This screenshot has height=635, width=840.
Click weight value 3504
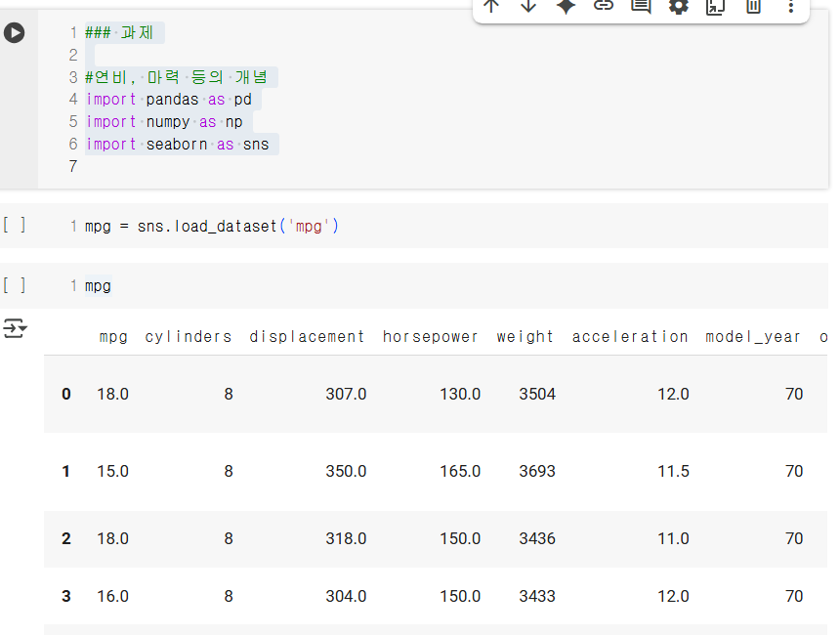[537, 395]
